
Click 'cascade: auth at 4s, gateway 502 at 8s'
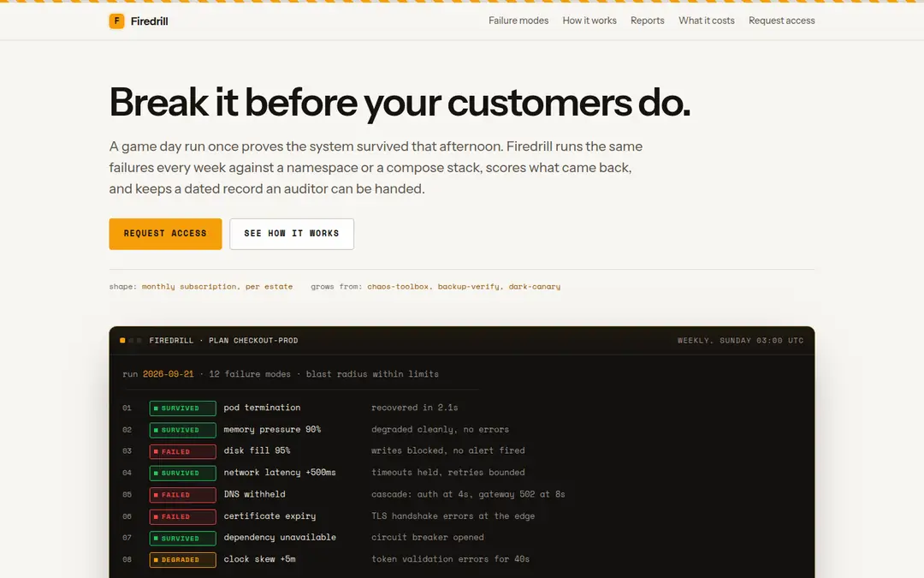(468, 494)
